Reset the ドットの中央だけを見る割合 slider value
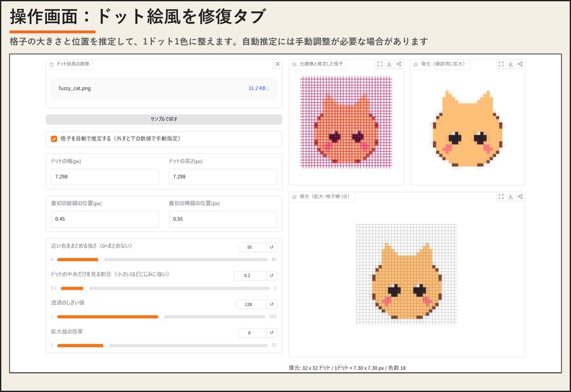The width and height of the screenshot is (571, 392). [272, 275]
